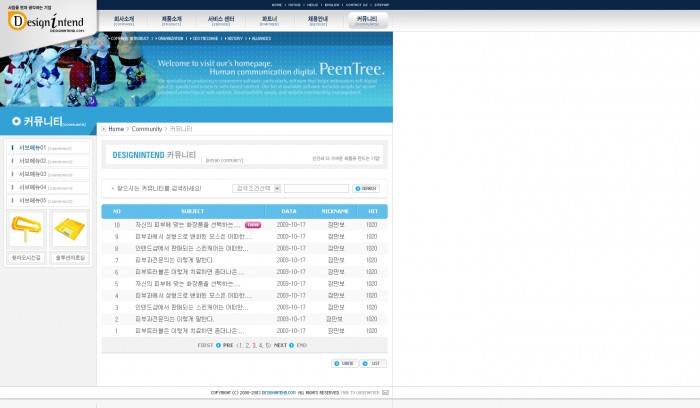Click the CONTACT US link
Image resolution: width=700 pixels, height=408 pixels.
tap(357, 5)
